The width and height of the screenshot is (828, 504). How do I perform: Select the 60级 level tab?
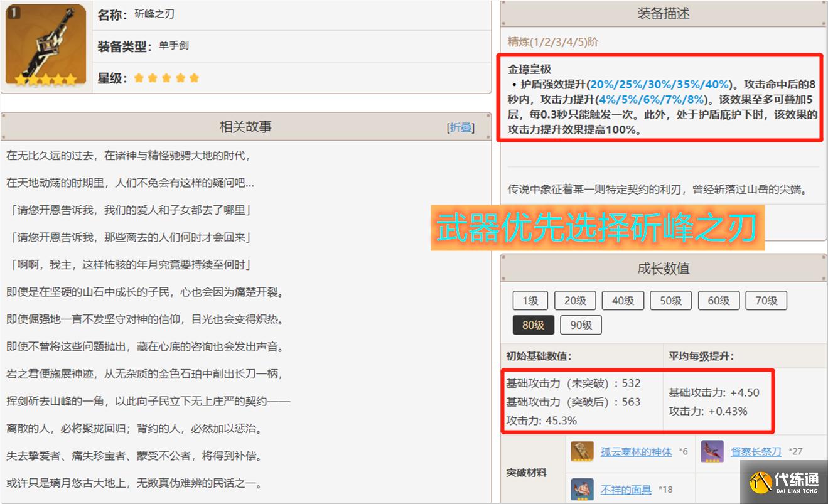click(x=718, y=301)
